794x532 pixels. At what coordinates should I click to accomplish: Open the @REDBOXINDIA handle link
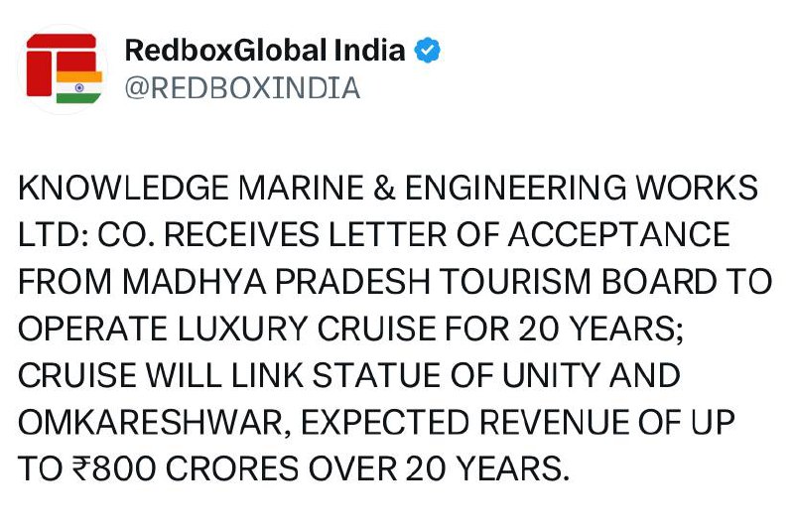[241, 88]
